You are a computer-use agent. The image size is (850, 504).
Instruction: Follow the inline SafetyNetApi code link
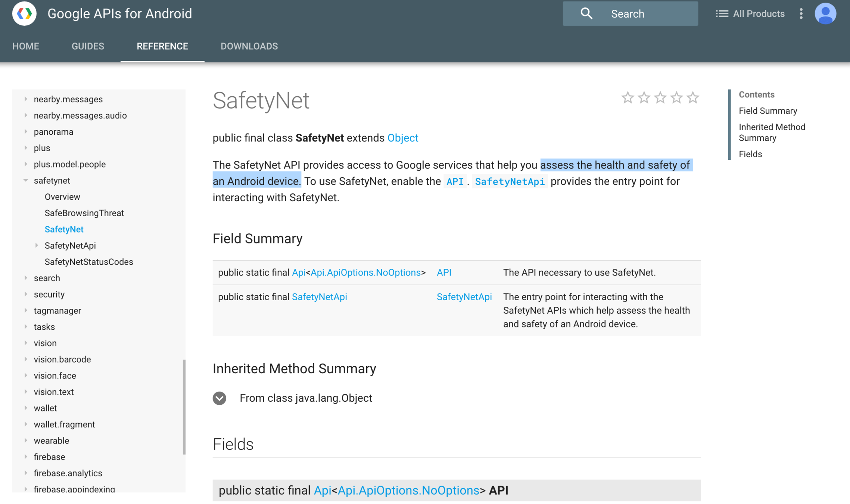[x=510, y=181]
